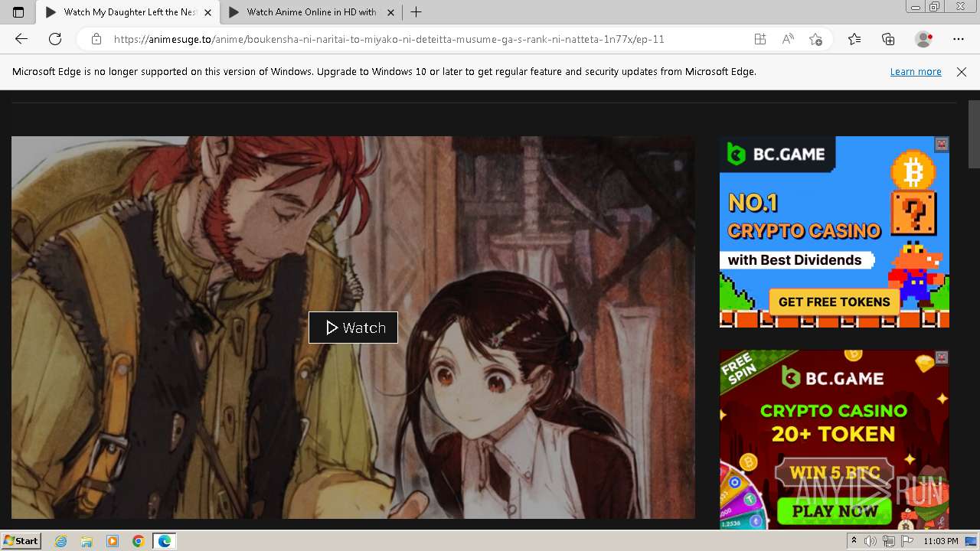Minimize the Edge browser window
This screenshot has height=551, width=980.
tap(915, 7)
